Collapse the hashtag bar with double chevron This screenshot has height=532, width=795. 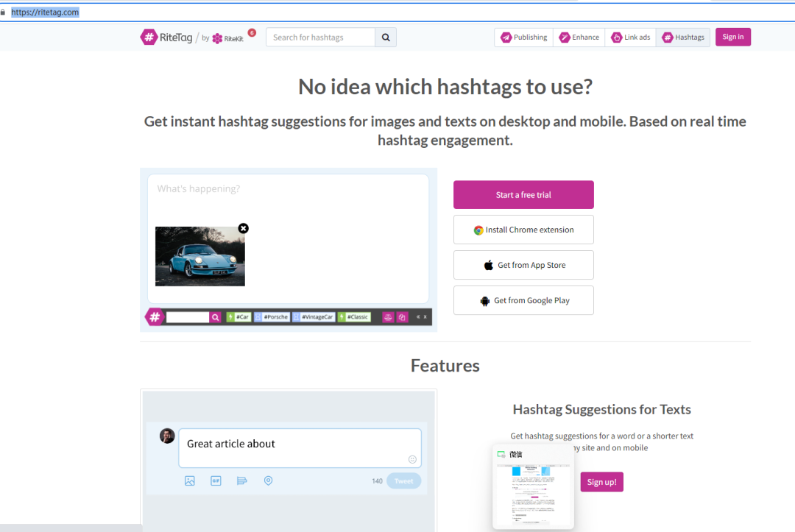tap(418, 317)
